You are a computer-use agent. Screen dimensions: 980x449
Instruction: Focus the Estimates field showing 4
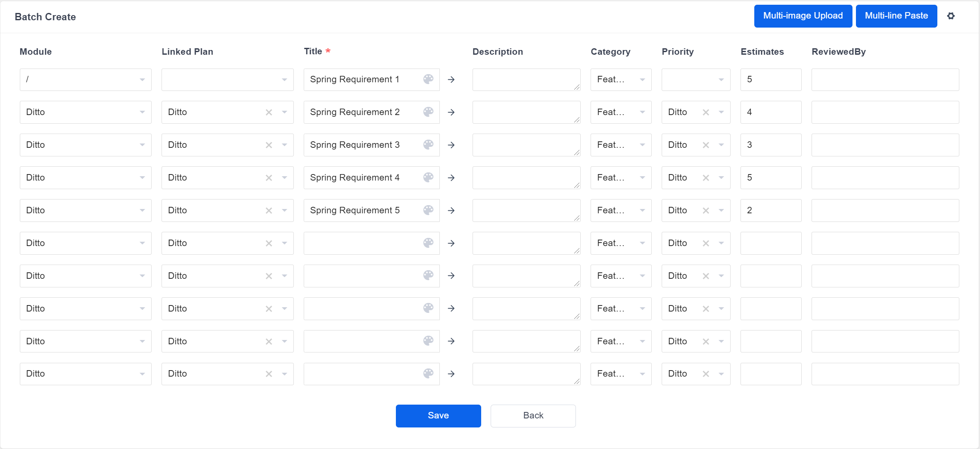pyautogui.click(x=771, y=112)
